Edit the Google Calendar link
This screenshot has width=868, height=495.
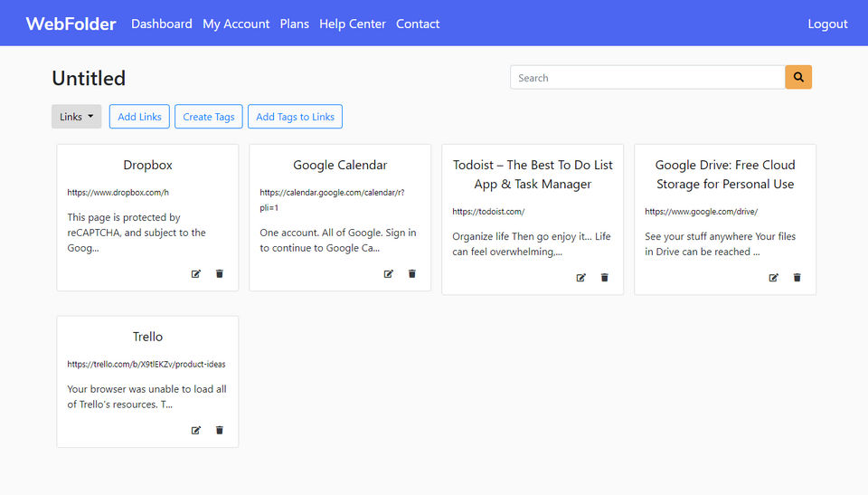(x=389, y=274)
